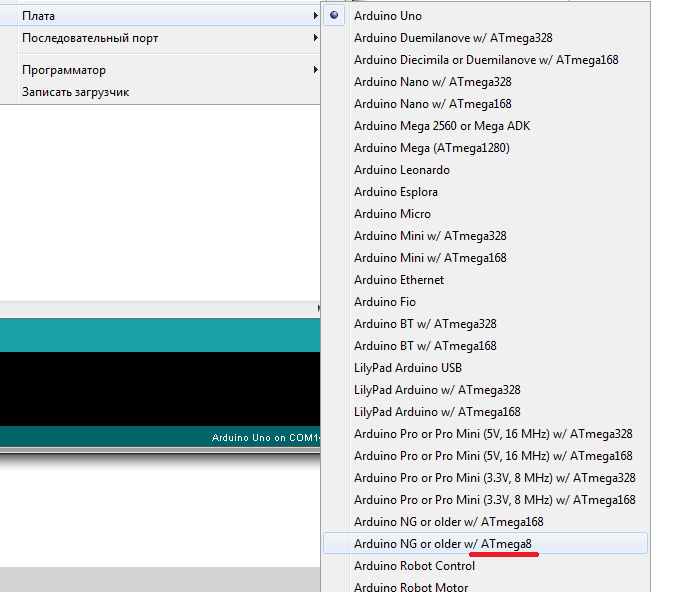Choose Arduino NG or older w/ ATmega8

pyautogui.click(x=485, y=543)
